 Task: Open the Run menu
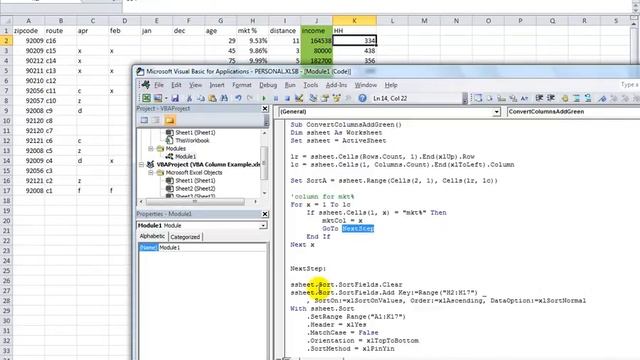coord(290,85)
